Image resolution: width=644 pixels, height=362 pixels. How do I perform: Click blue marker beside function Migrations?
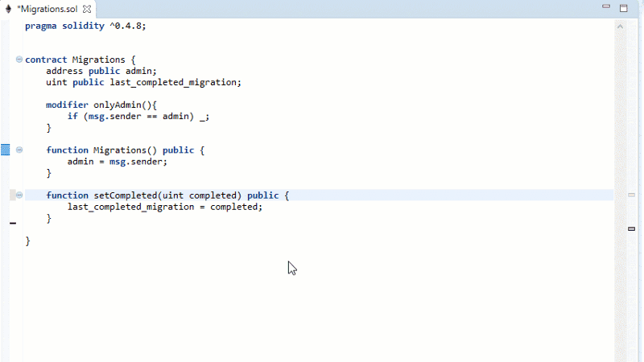point(6,150)
